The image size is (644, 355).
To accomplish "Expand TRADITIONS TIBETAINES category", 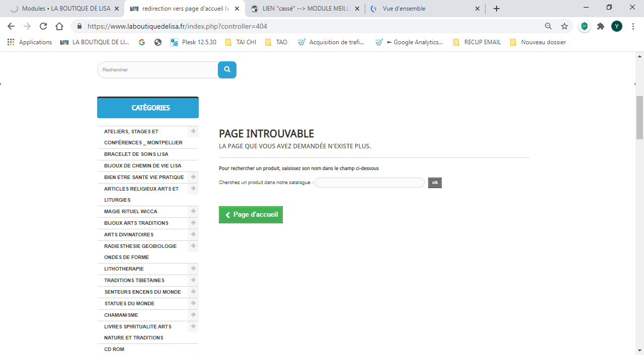I will tap(193, 280).
